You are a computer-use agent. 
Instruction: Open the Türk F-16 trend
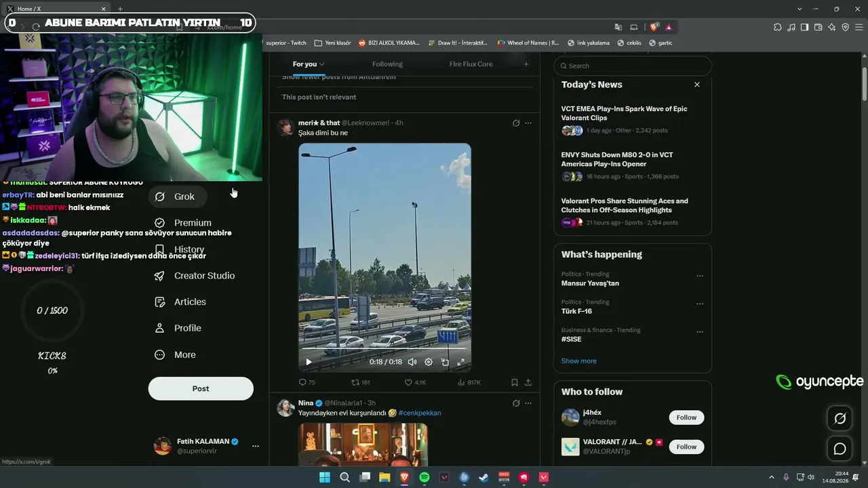[x=576, y=311]
